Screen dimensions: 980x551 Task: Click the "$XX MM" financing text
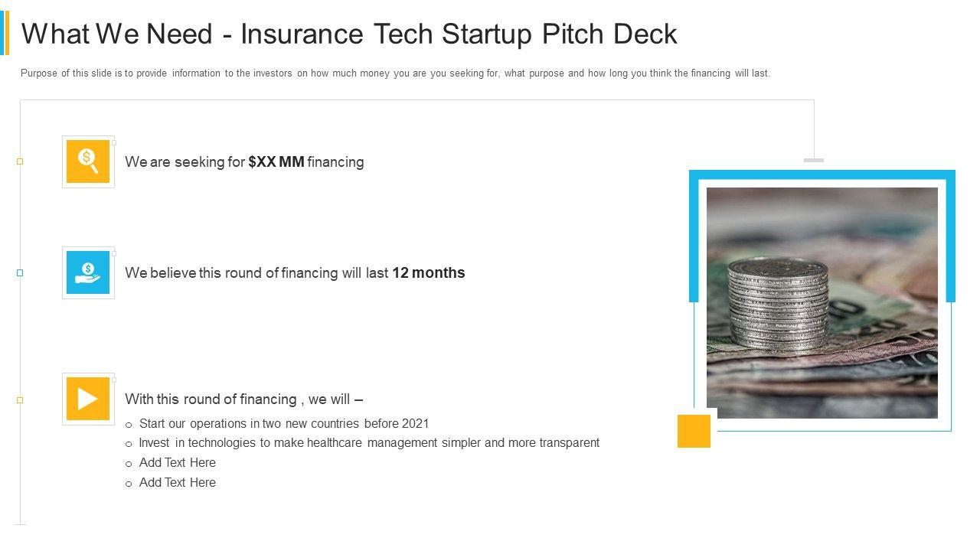[x=276, y=162]
